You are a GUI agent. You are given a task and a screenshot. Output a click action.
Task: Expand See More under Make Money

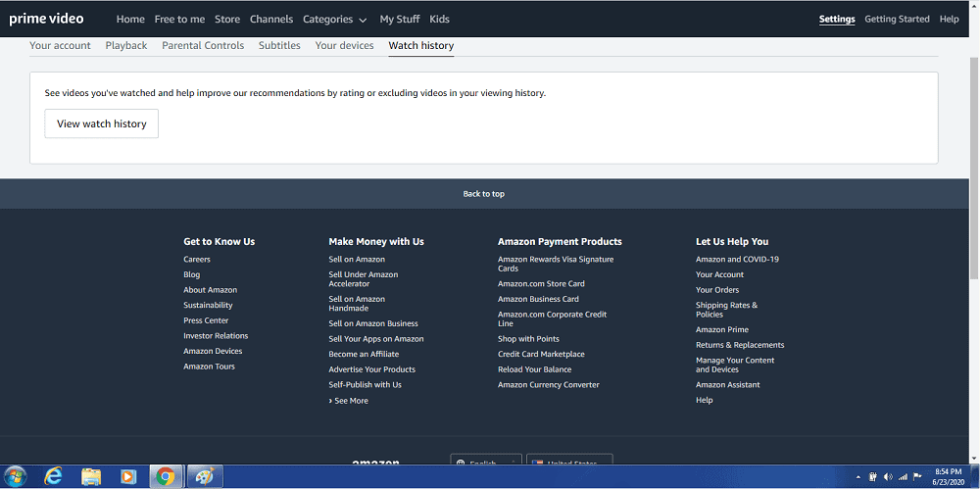(x=349, y=401)
